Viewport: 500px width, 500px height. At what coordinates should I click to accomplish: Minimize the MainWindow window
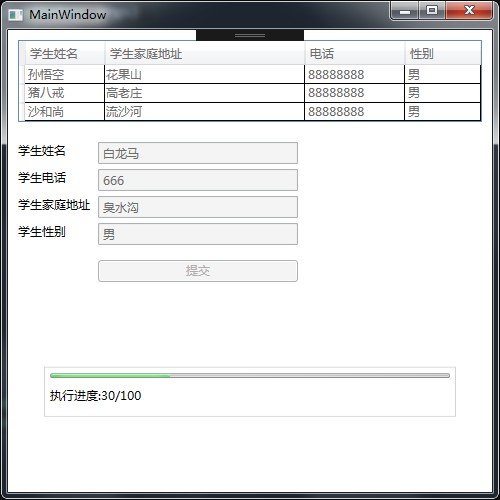click(x=405, y=11)
